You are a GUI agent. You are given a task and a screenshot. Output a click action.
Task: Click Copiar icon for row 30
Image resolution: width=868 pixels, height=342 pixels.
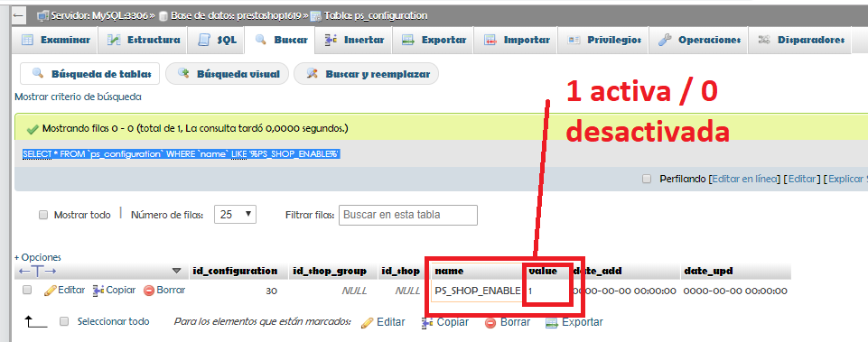click(x=114, y=290)
